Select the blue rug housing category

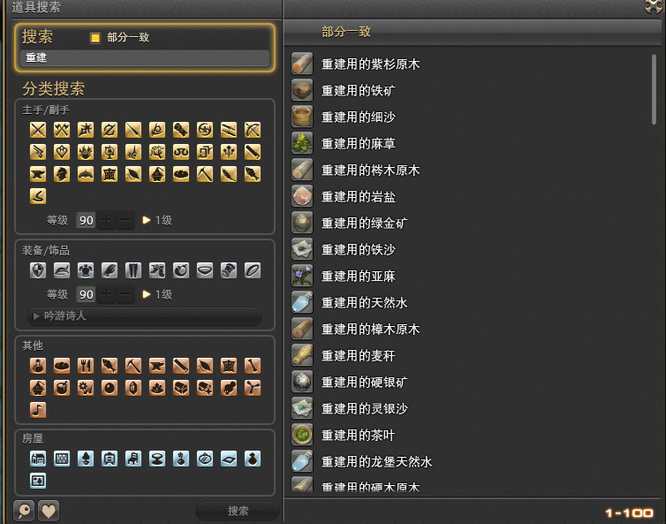tap(229, 459)
